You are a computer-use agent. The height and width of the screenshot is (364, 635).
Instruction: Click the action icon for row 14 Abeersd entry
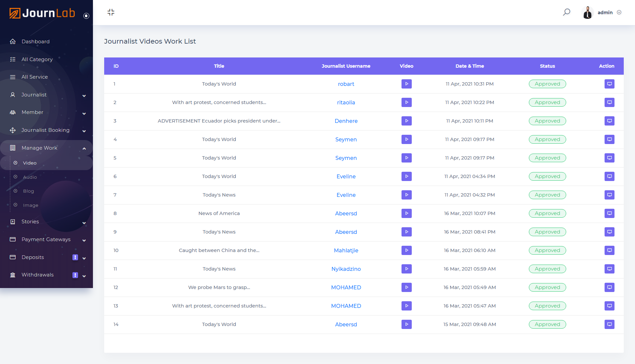(609, 324)
